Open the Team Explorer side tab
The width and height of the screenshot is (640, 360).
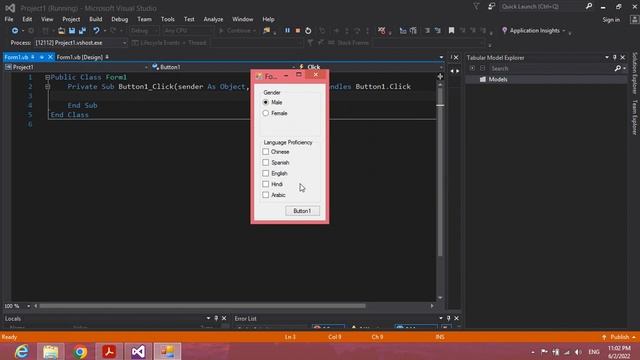tap(635, 118)
